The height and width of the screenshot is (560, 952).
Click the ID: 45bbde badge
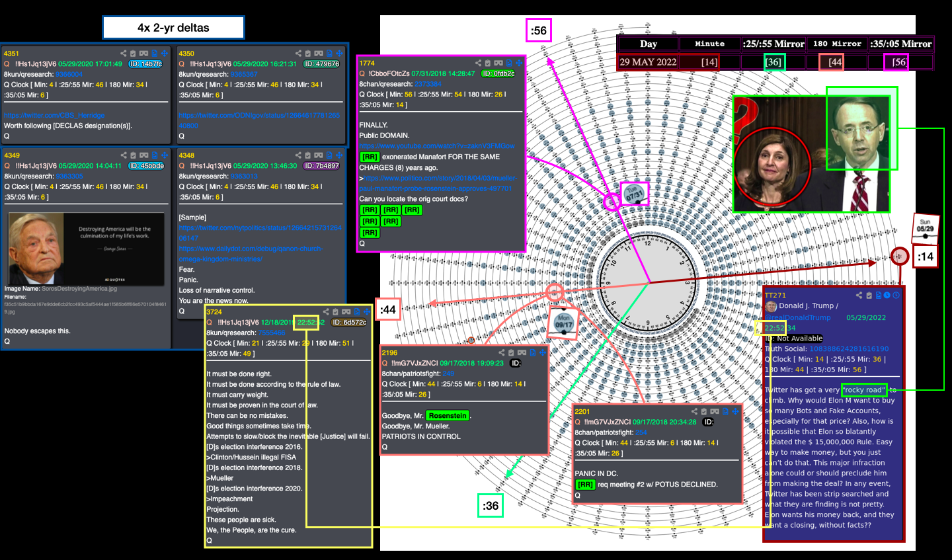(x=146, y=165)
